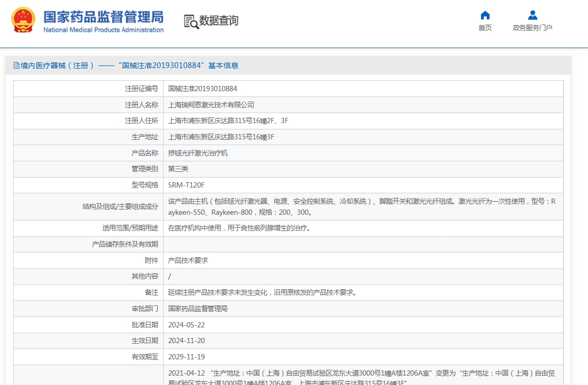Screen dimensions: 588x385
Task: Click intended use text 在医疗机构中使用
Action: [239, 228]
